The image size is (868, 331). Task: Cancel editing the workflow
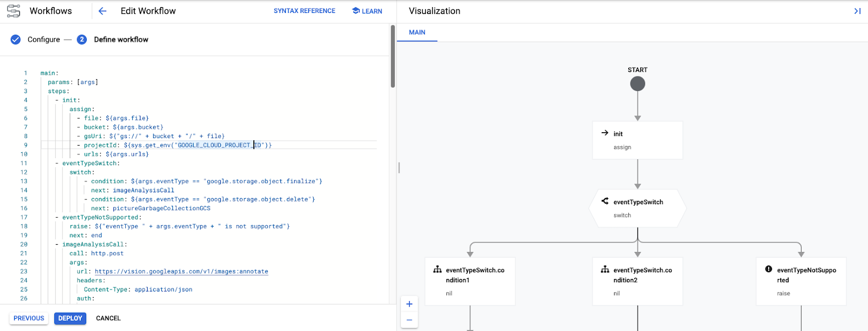(x=108, y=319)
